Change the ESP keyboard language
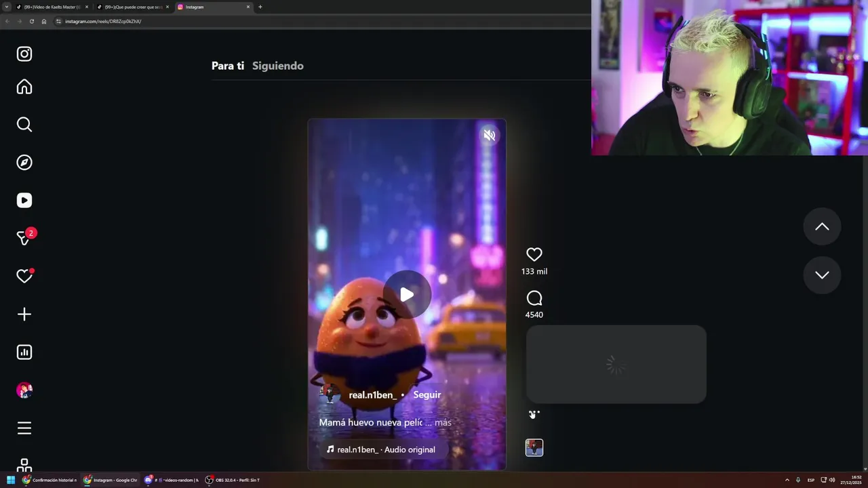The height and width of the screenshot is (488, 868). [810, 480]
